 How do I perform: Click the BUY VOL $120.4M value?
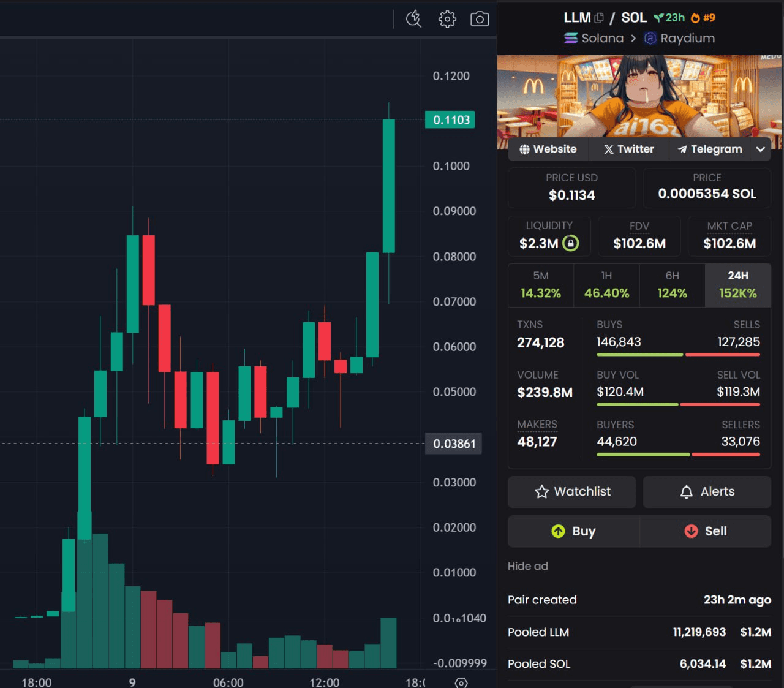click(620, 391)
